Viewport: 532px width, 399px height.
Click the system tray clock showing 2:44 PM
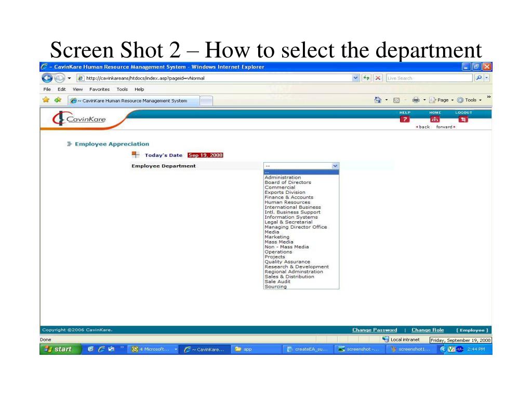476,349
